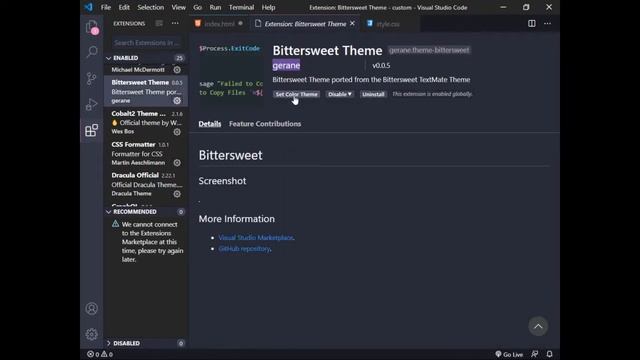Open notifications bell in status bar
The image size is (640, 360).
tap(549, 354)
